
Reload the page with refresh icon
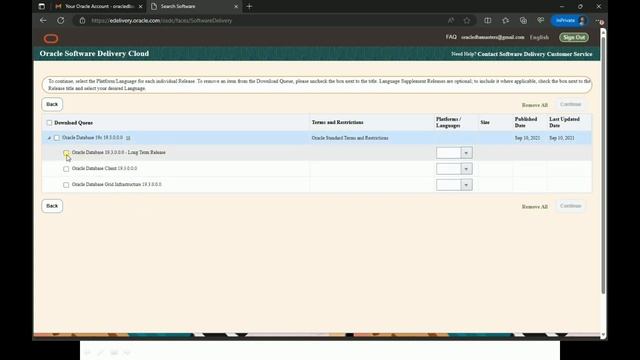[61, 20]
